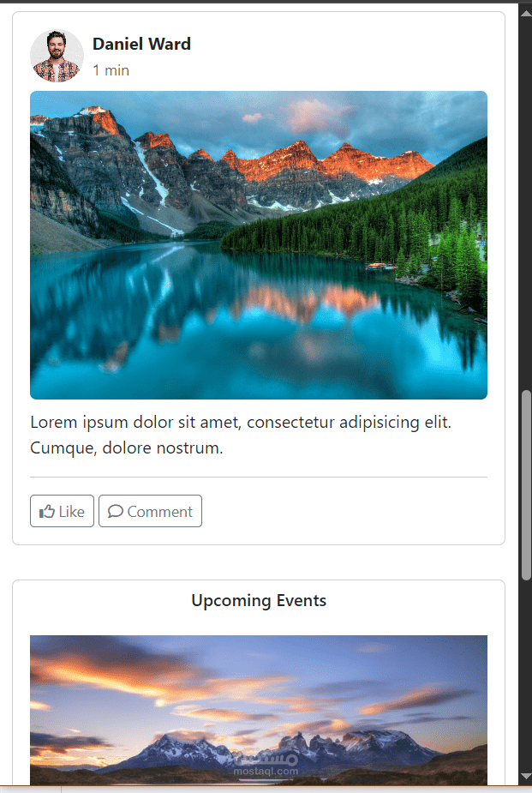Viewport: 532px width, 793px height.
Task: Click the divider line above the Like button
Action: point(259,477)
